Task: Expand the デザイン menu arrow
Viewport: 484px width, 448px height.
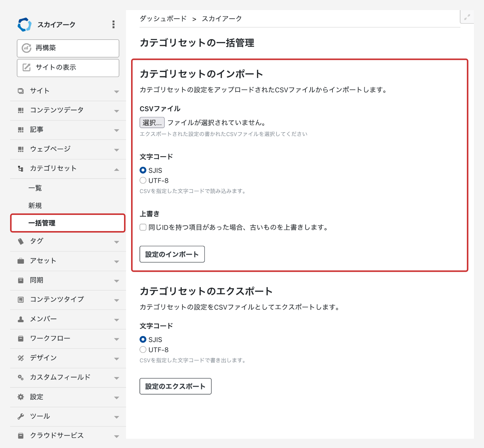Action: pos(117,359)
